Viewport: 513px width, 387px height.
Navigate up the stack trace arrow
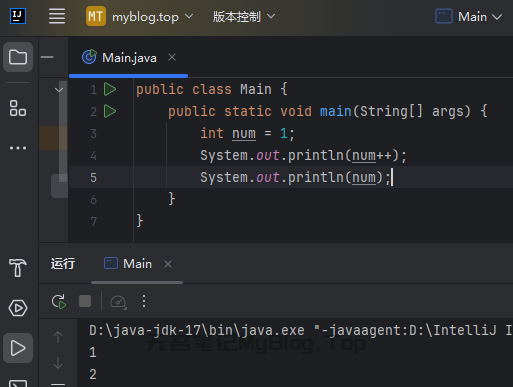[58, 337]
